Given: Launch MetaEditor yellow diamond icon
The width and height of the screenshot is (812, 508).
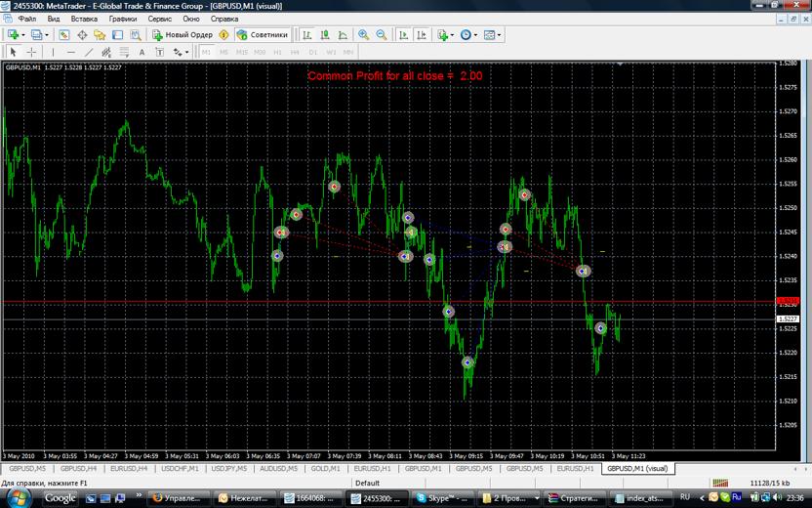Looking at the screenshot, I should (x=223, y=35).
